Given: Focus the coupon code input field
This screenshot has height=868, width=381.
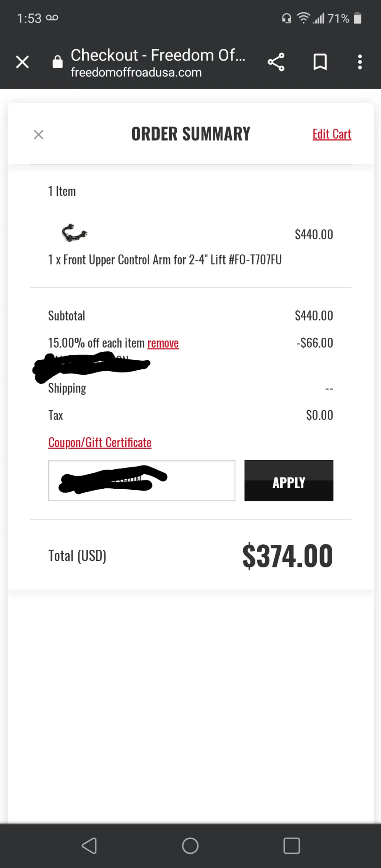Looking at the screenshot, I should point(142,481).
